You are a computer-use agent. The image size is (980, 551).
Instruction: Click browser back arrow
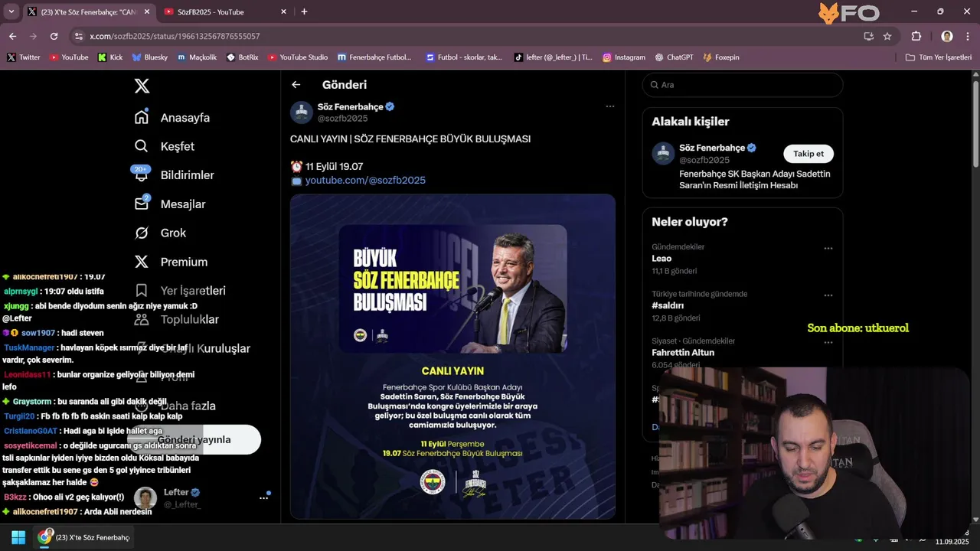(x=12, y=36)
